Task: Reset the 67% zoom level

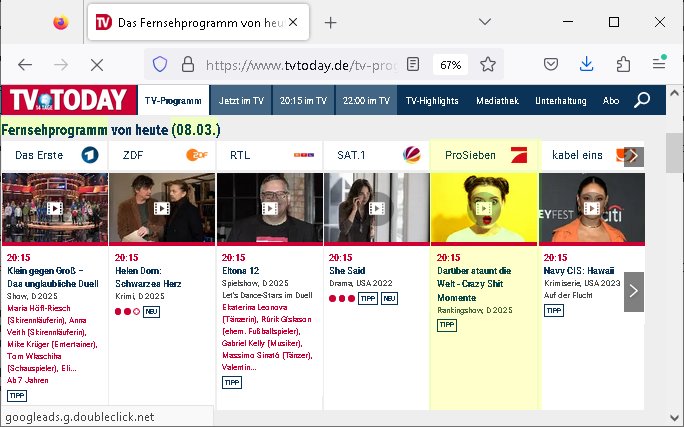Action: pyautogui.click(x=450, y=65)
